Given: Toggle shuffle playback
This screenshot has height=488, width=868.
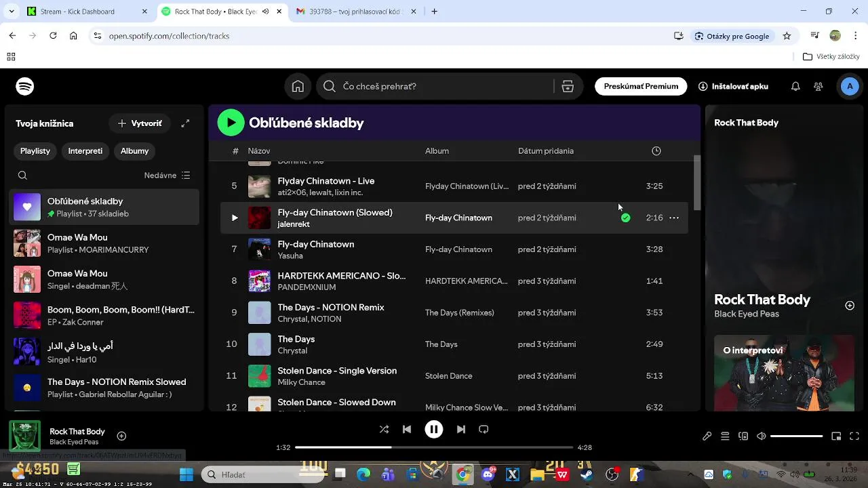Looking at the screenshot, I should [x=384, y=429].
